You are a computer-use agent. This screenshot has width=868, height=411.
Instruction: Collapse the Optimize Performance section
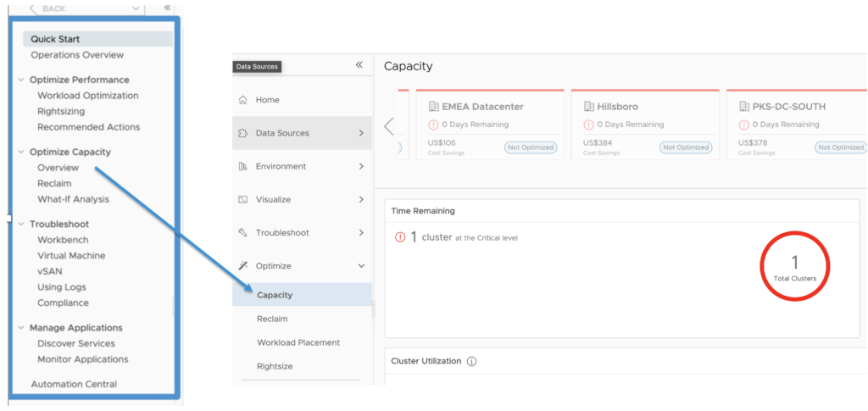pyautogui.click(x=22, y=81)
